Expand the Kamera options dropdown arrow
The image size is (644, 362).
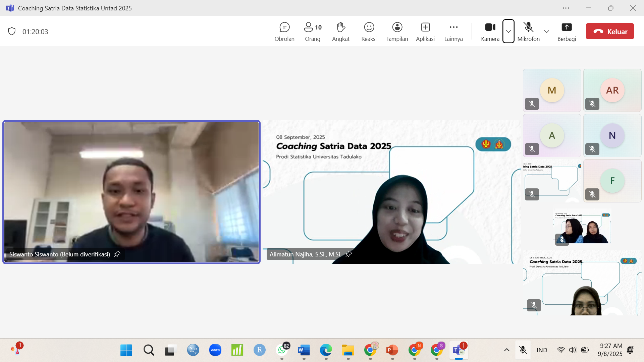tap(508, 31)
